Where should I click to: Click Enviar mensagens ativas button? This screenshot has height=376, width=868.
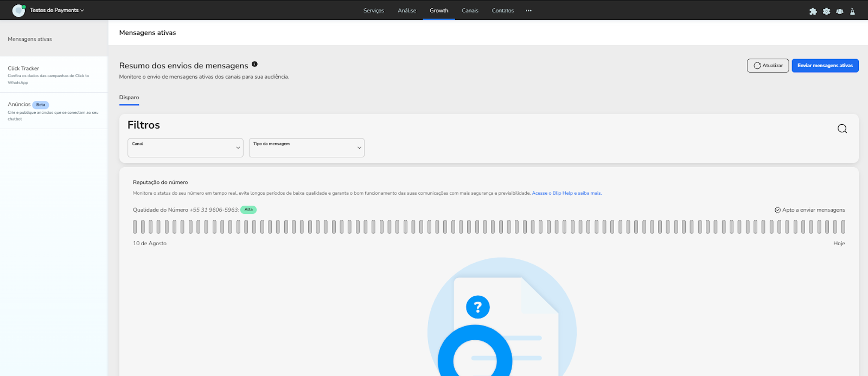(x=825, y=66)
